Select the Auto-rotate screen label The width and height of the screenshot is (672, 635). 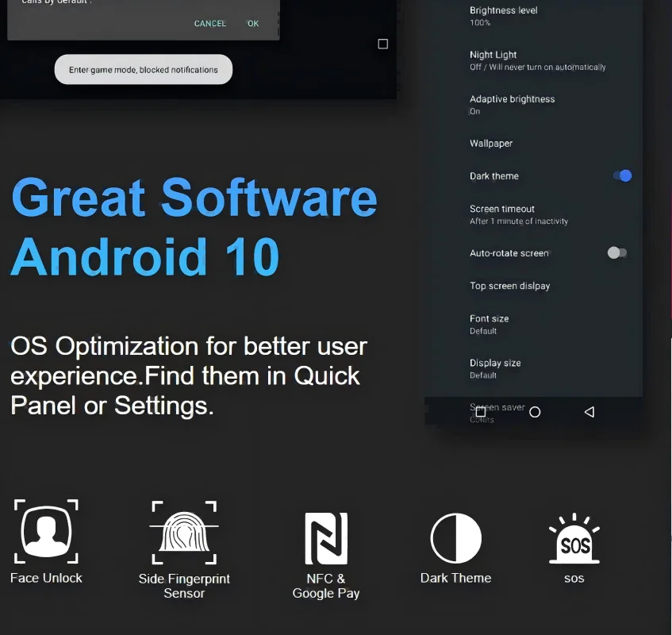(509, 253)
